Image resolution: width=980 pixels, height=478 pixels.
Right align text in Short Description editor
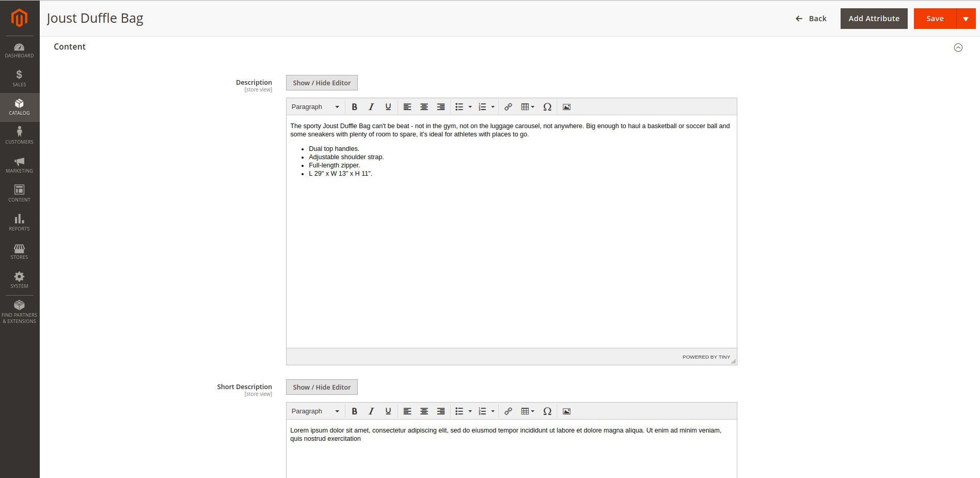tap(440, 411)
